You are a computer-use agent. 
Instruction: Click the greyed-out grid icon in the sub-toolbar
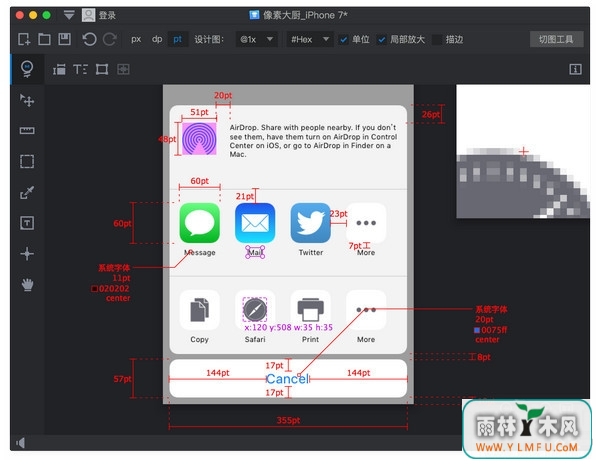(123, 69)
